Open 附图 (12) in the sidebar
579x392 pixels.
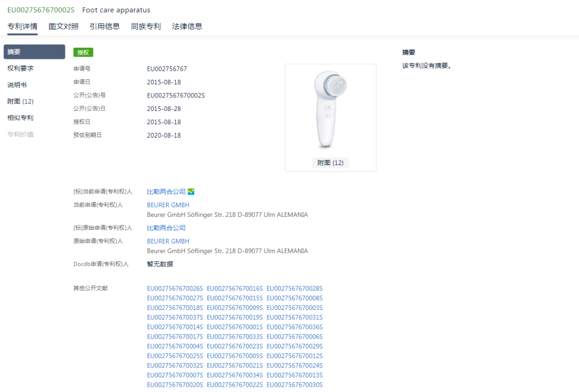point(20,101)
